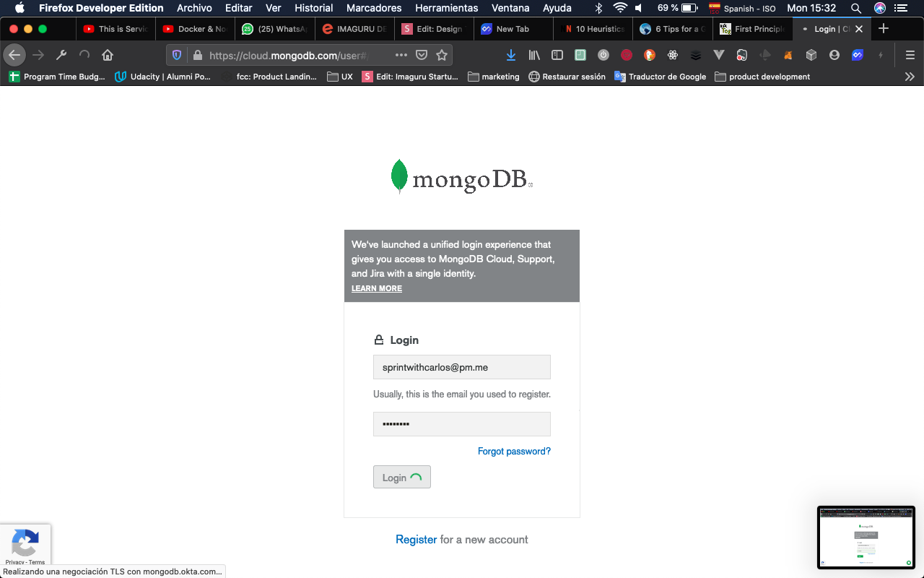Open the Herramientas menu

[x=447, y=8]
